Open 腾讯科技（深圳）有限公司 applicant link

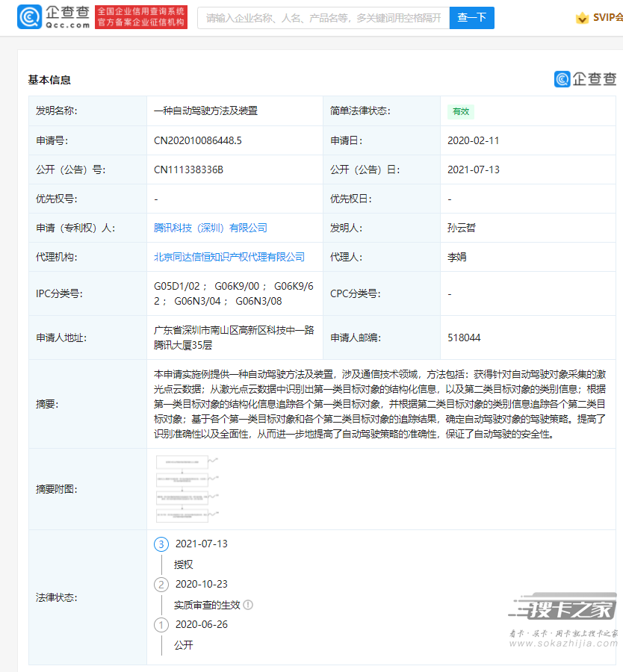point(211,228)
